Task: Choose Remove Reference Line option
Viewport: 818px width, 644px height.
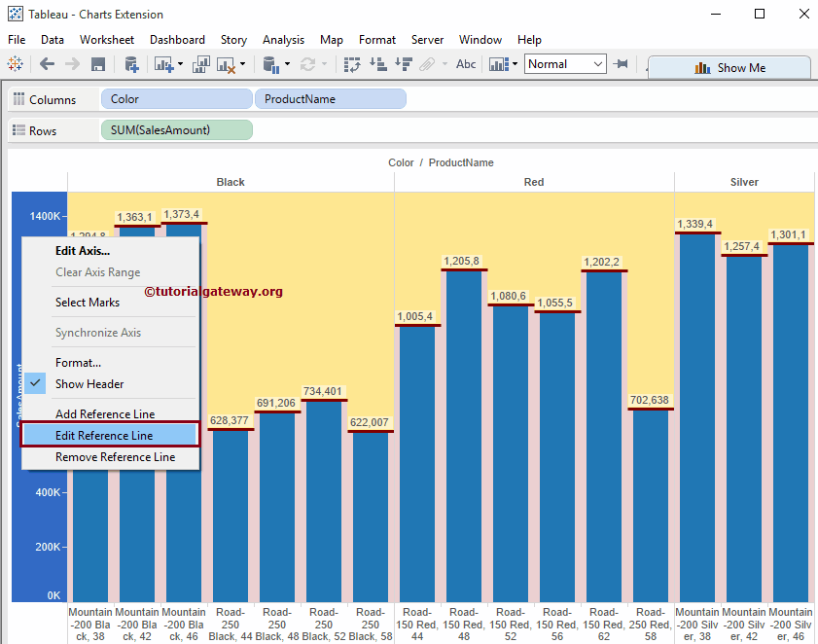Action: tap(115, 457)
